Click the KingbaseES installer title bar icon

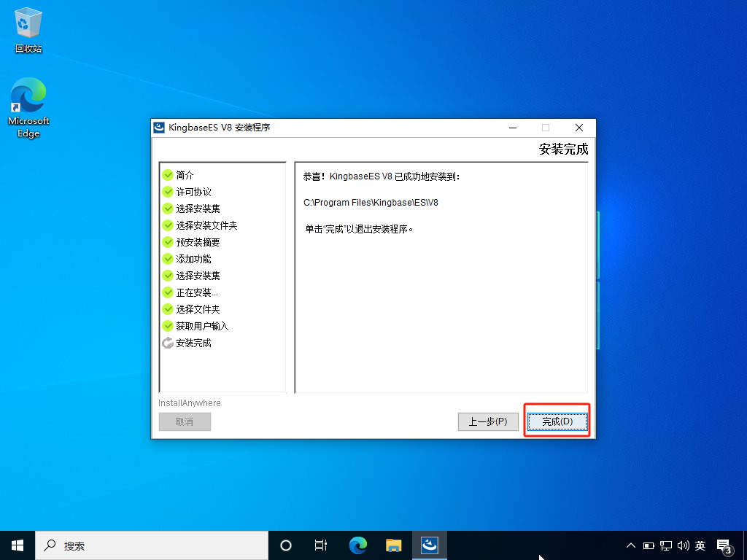(159, 128)
